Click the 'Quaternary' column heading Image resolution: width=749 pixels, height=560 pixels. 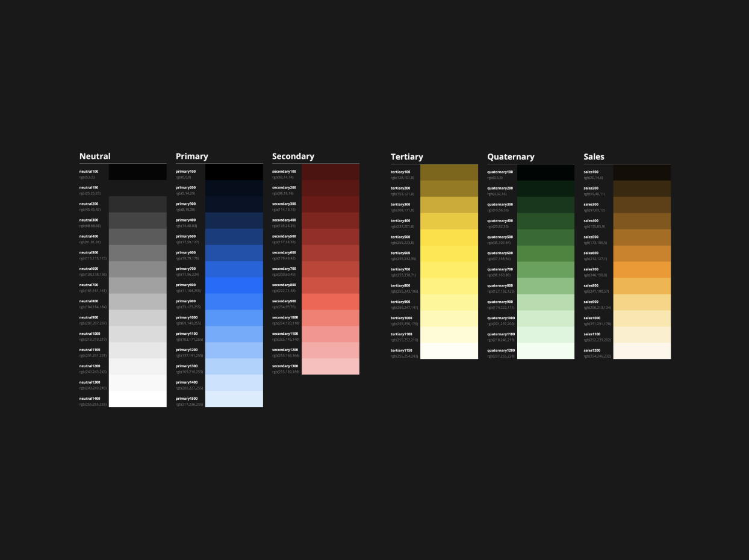[511, 157]
